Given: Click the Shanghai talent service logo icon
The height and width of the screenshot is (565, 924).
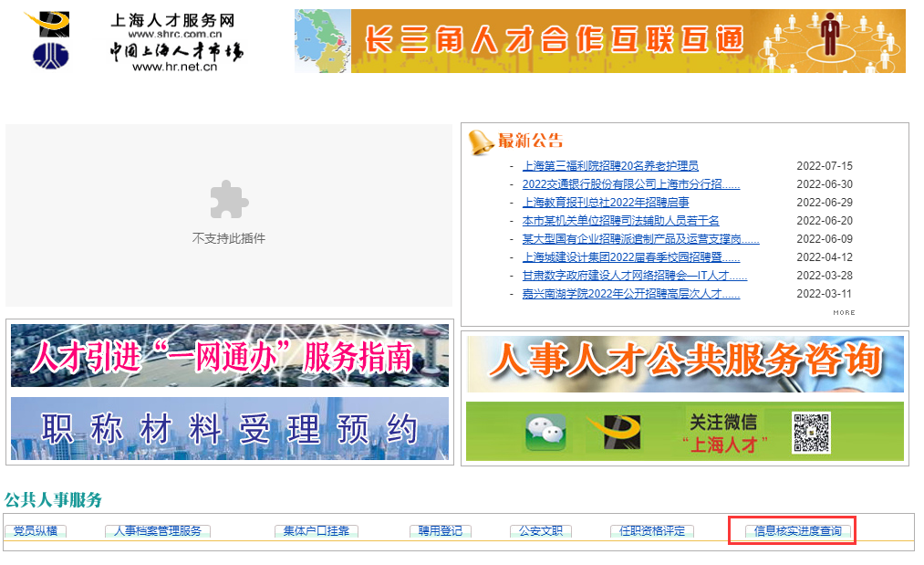Looking at the screenshot, I should tap(47, 24).
